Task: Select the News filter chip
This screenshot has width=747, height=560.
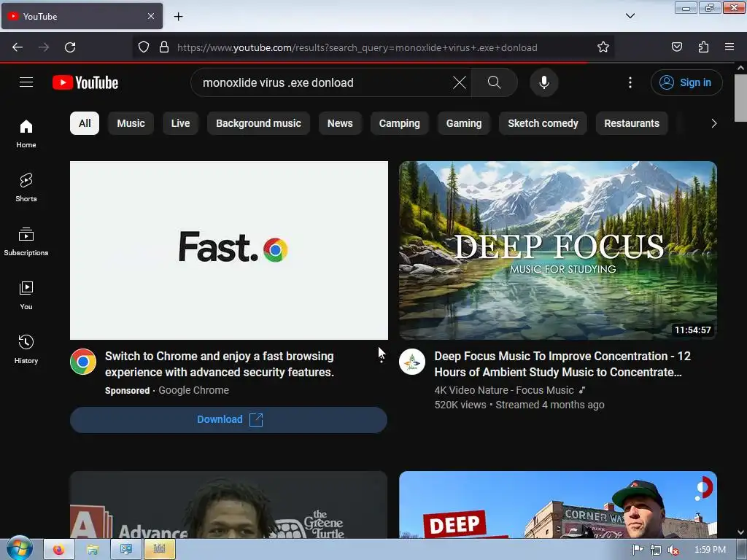Action: pos(340,123)
